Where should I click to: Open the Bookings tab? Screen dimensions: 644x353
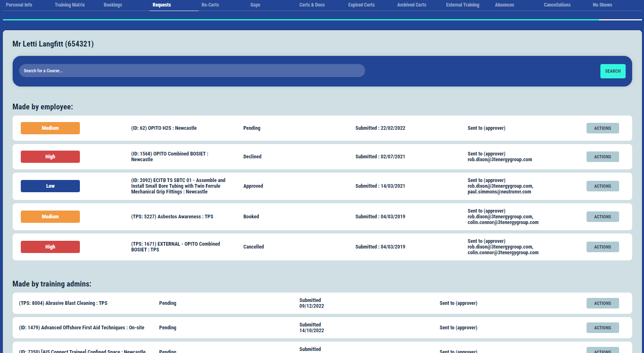point(113,5)
